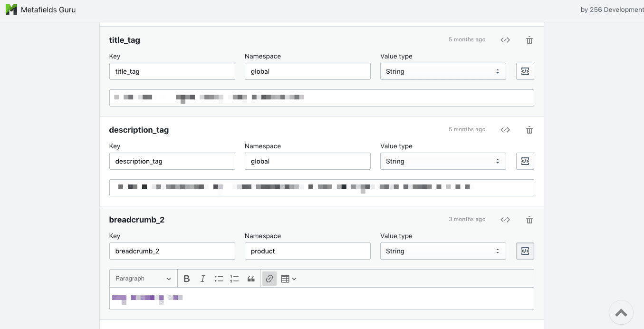Viewport: 644px width, 329px height.
Task: Insert block quote in editor
Action: click(x=251, y=279)
